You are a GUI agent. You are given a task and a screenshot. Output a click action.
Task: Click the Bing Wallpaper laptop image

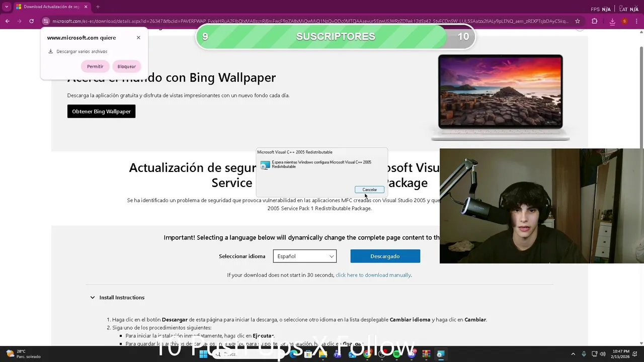(x=500, y=98)
